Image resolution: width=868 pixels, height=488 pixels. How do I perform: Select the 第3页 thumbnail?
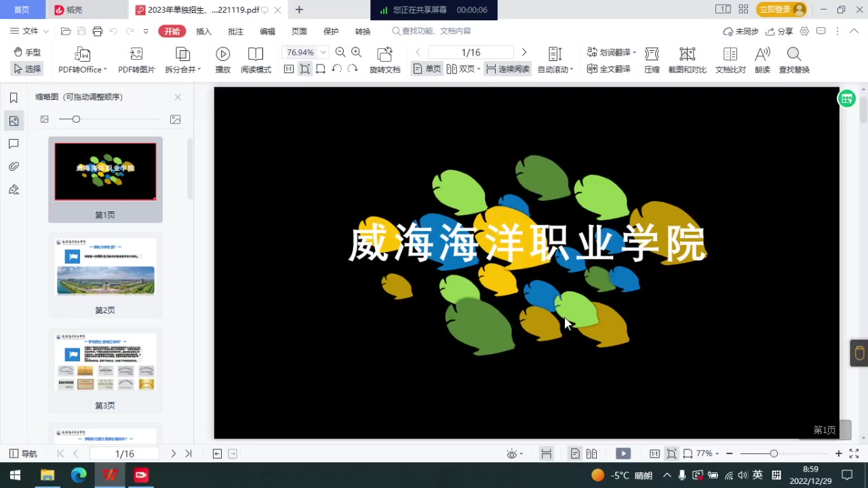click(x=105, y=370)
